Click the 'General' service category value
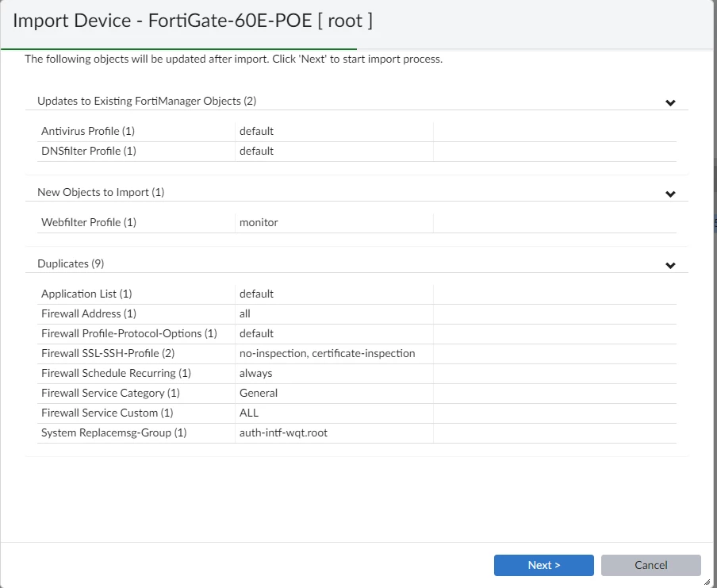Image resolution: width=717 pixels, height=588 pixels. tap(259, 393)
